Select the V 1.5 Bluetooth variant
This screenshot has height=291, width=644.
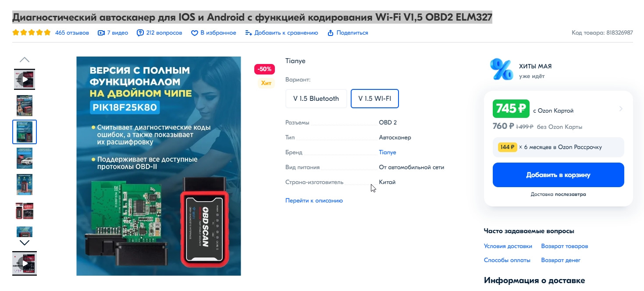[x=316, y=99]
